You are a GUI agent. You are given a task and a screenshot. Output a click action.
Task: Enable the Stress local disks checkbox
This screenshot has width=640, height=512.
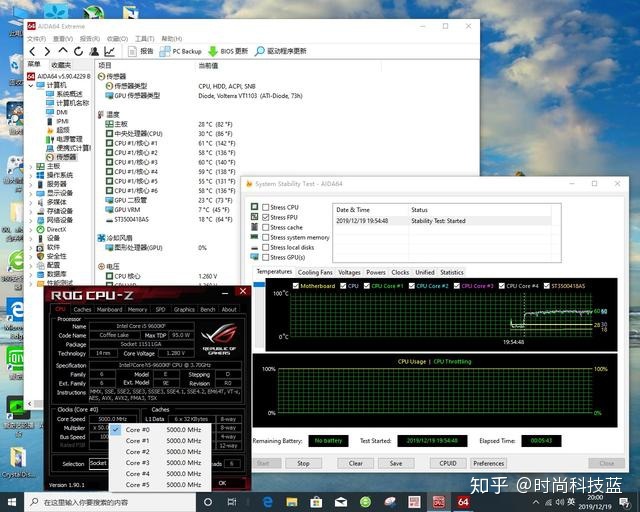[x=266, y=247]
